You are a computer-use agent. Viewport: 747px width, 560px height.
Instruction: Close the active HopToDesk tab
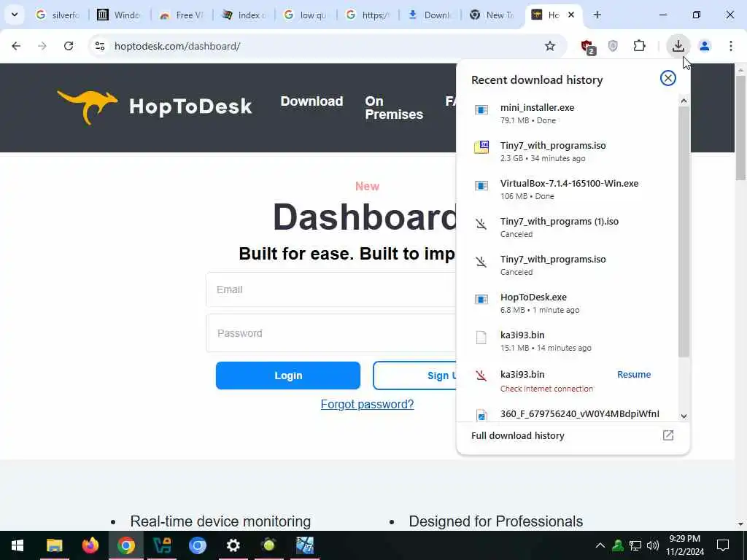pos(571,15)
